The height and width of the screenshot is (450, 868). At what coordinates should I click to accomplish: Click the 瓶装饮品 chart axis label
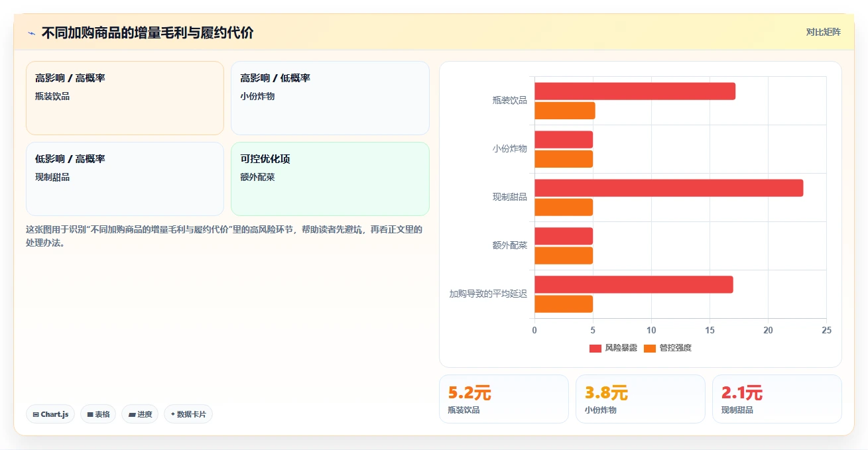tap(510, 100)
